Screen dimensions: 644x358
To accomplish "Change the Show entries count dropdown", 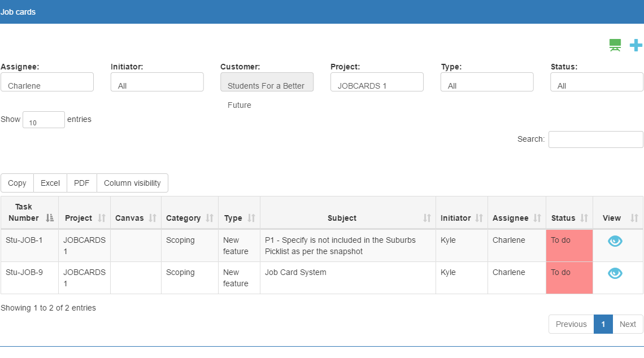I will (x=43, y=120).
